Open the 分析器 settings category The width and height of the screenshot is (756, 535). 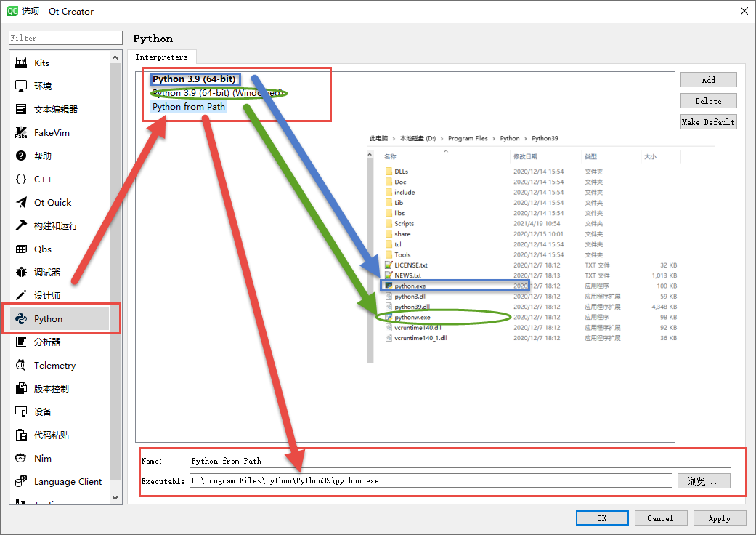click(60, 342)
